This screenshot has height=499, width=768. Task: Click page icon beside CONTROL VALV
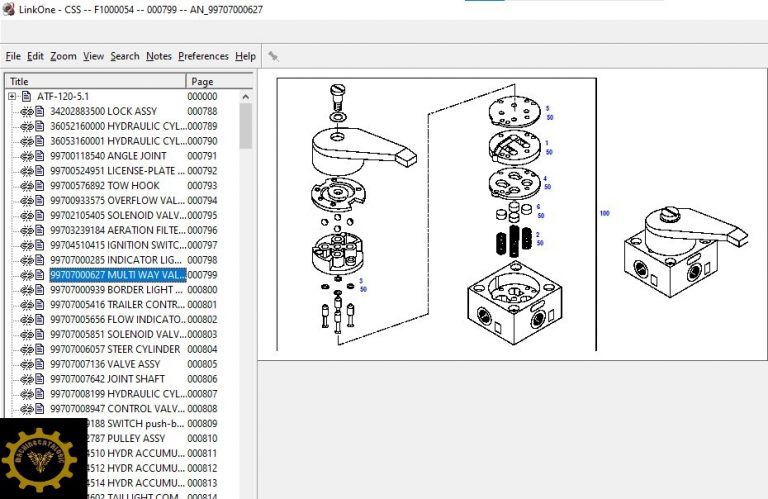point(40,408)
